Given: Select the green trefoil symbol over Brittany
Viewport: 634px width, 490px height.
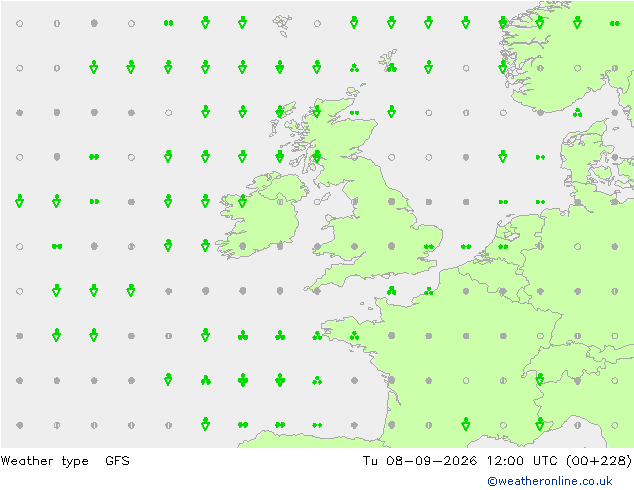Looking at the screenshot, I should pos(354,336).
